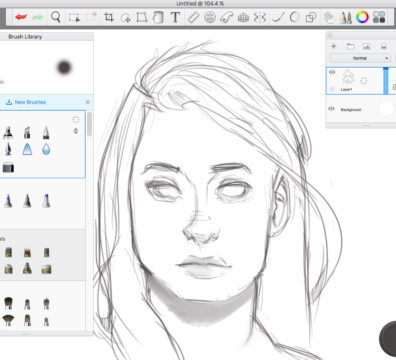
Task: Dismiss the New Brushes banner
Action: tap(88, 102)
